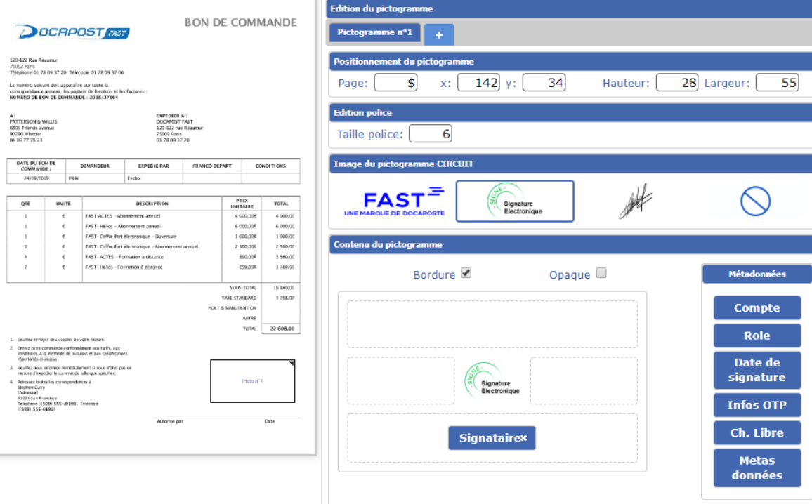This screenshot has width=812, height=504.
Task: Add Date de signature metadata
Action: [757, 370]
